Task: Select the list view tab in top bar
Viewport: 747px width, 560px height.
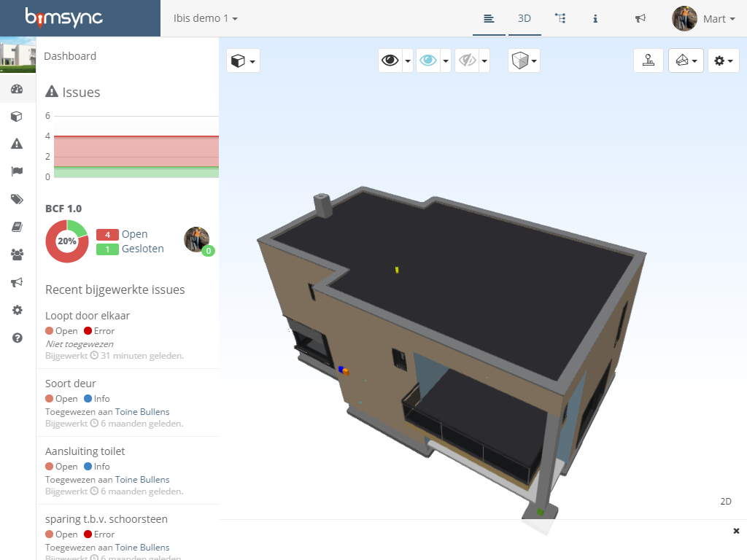Action: point(489,18)
